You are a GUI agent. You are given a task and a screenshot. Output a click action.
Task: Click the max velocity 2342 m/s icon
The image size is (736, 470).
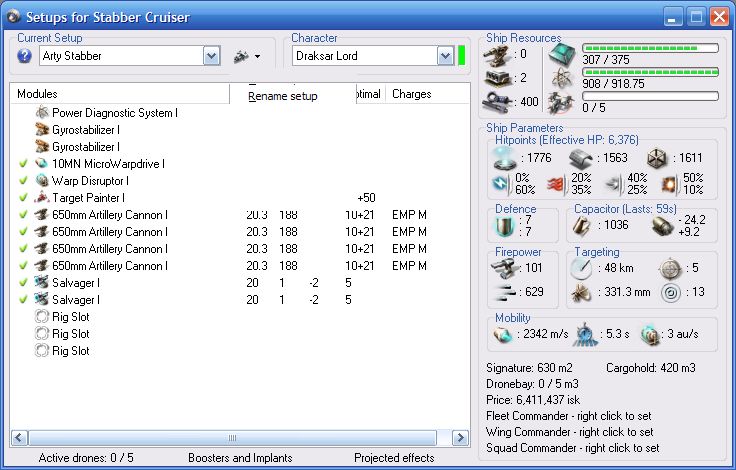pyautogui.click(x=503, y=335)
